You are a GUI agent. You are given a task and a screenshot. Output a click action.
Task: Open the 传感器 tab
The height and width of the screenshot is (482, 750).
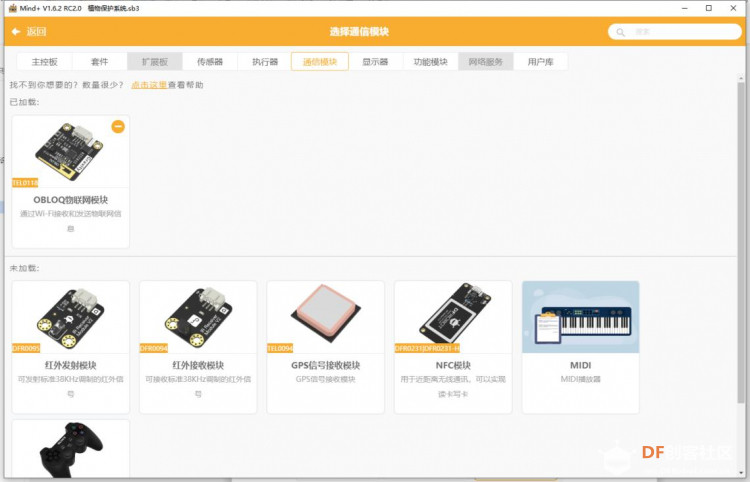point(210,62)
